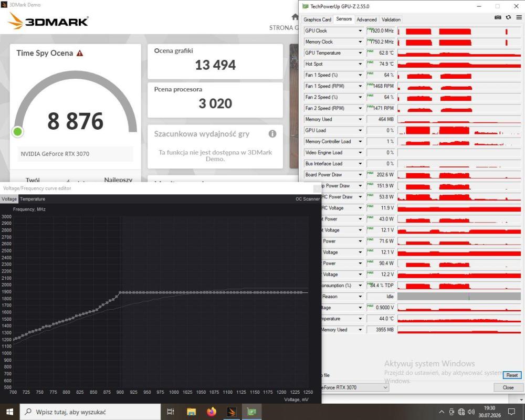
Task: Click the GPU-Z refresh icon
Action: click(508, 17)
